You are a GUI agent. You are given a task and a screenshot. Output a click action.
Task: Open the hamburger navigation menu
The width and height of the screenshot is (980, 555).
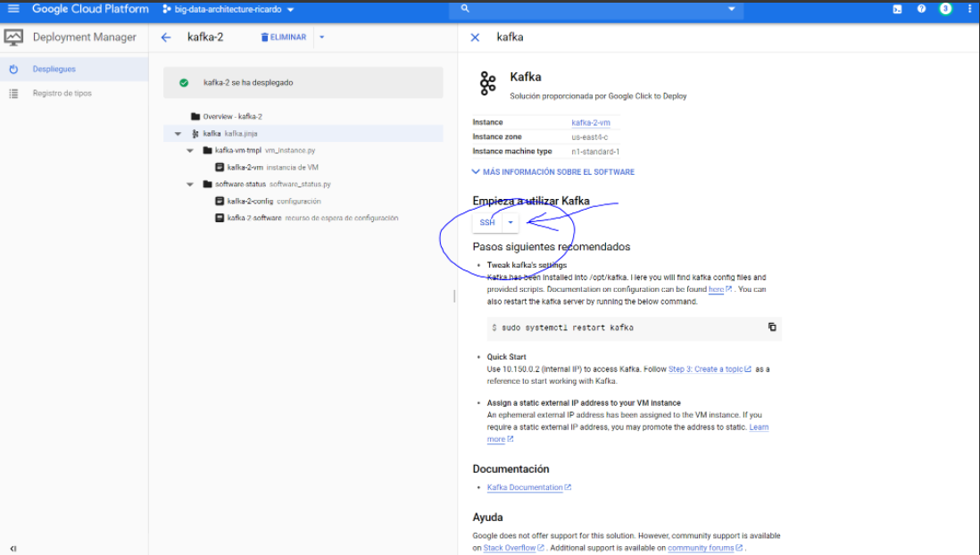pos(13,9)
